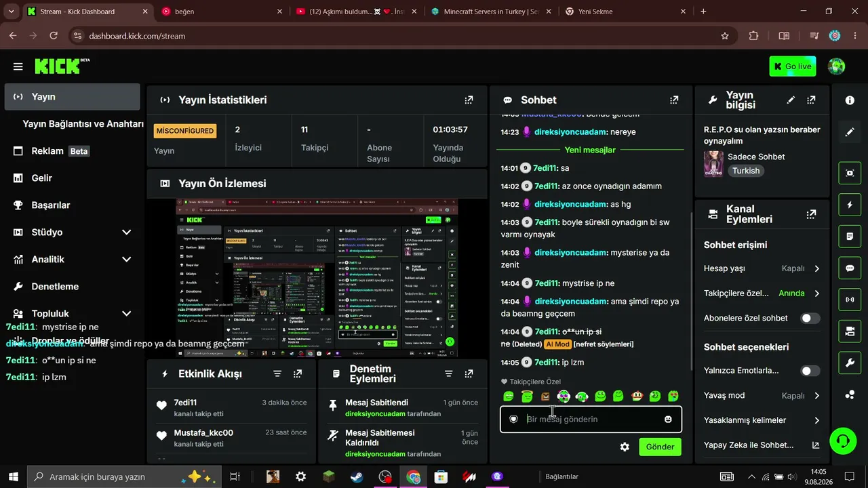868x488 pixels.
Task: Pop out the Kanal Eylemleri panel
Action: coord(811,214)
